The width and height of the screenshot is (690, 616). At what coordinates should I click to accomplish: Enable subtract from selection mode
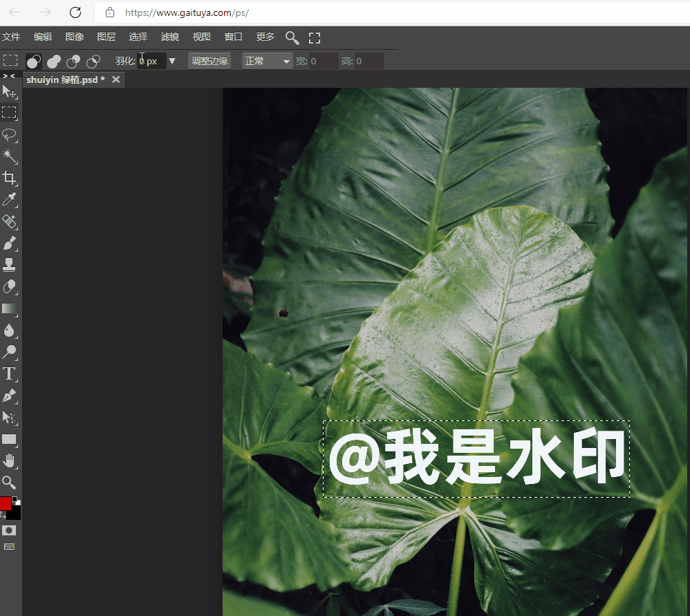(73, 61)
